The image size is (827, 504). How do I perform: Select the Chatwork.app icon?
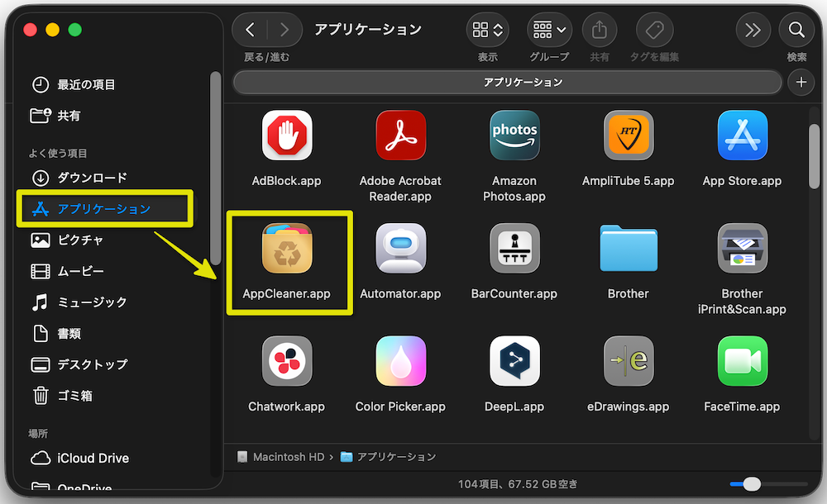(287, 361)
